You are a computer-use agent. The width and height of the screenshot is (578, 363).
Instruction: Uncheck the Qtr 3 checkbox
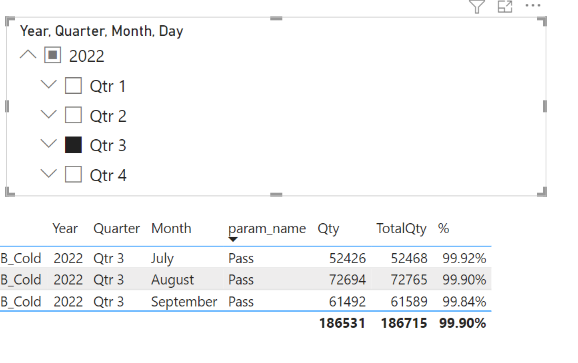pos(73,144)
